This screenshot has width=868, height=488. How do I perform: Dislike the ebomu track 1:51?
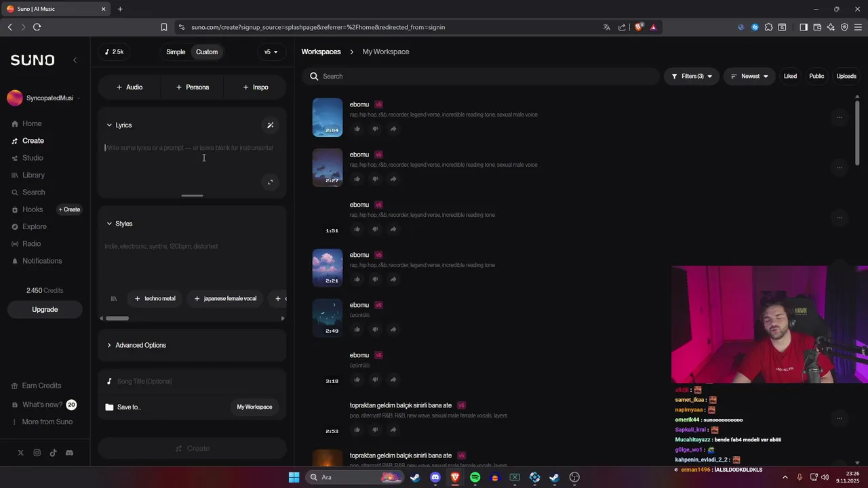pyautogui.click(x=375, y=229)
